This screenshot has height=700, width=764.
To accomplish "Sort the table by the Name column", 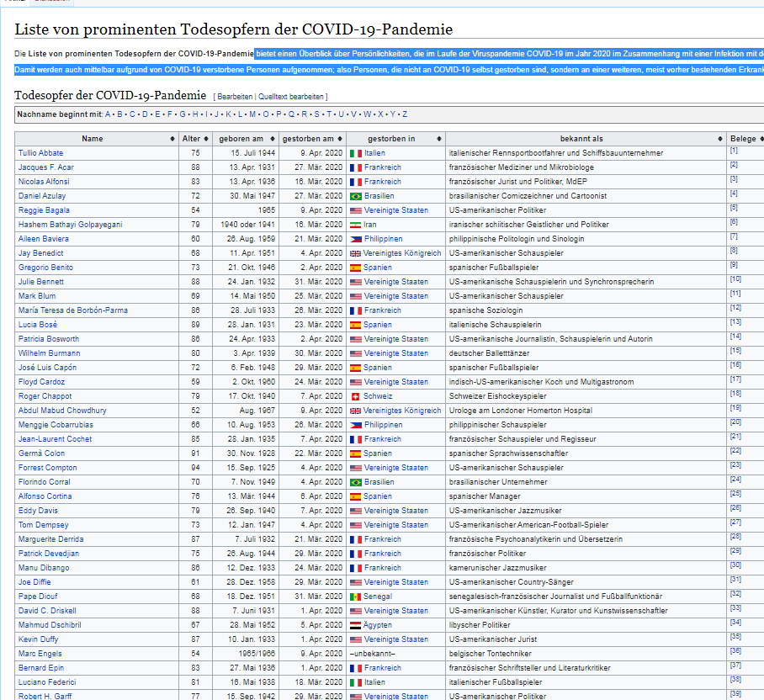I will pyautogui.click(x=93, y=139).
